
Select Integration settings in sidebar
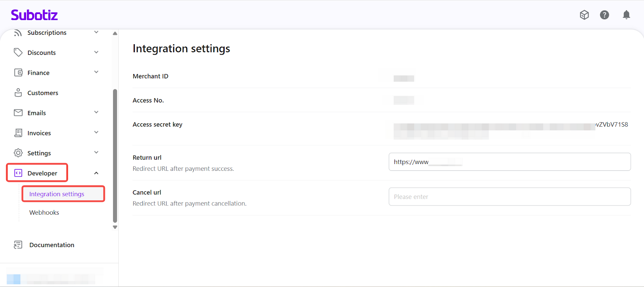(57, 194)
